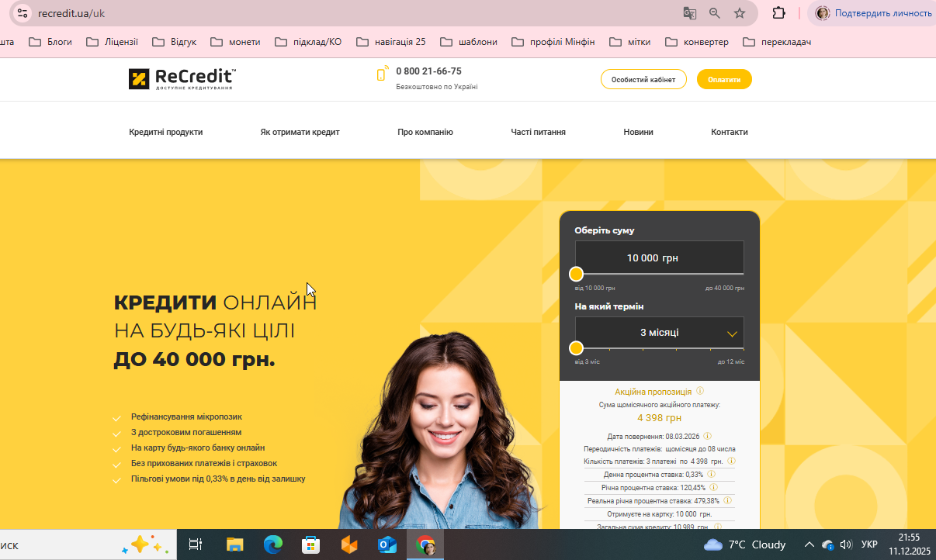The width and height of the screenshot is (936, 560).
Task: Click Подтвердить личность profile button
Action: [x=873, y=13]
